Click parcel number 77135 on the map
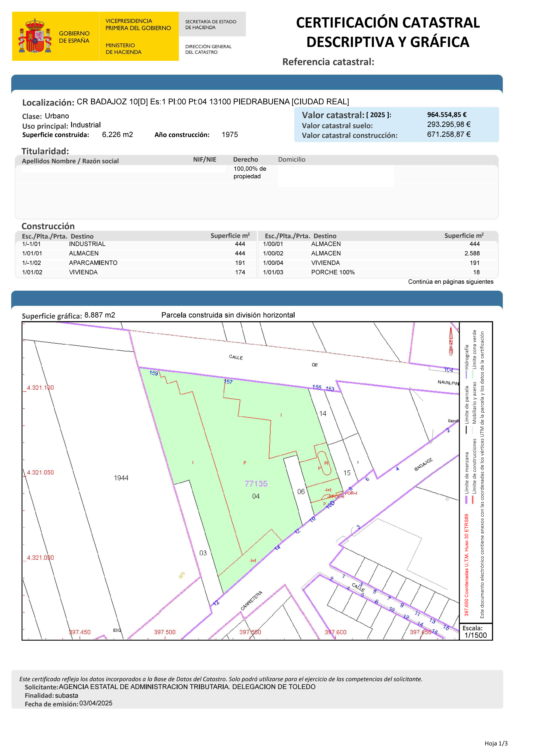This screenshot has width=535, height=756. (256, 484)
